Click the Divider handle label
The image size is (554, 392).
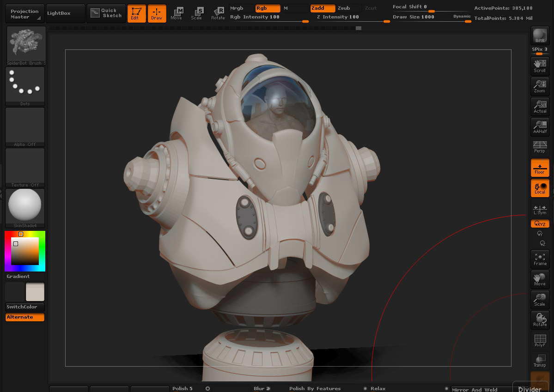pos(530,389)
